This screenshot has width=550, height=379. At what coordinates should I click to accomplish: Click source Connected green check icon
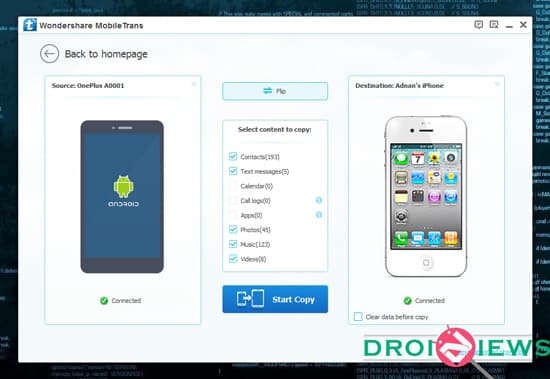104,301
